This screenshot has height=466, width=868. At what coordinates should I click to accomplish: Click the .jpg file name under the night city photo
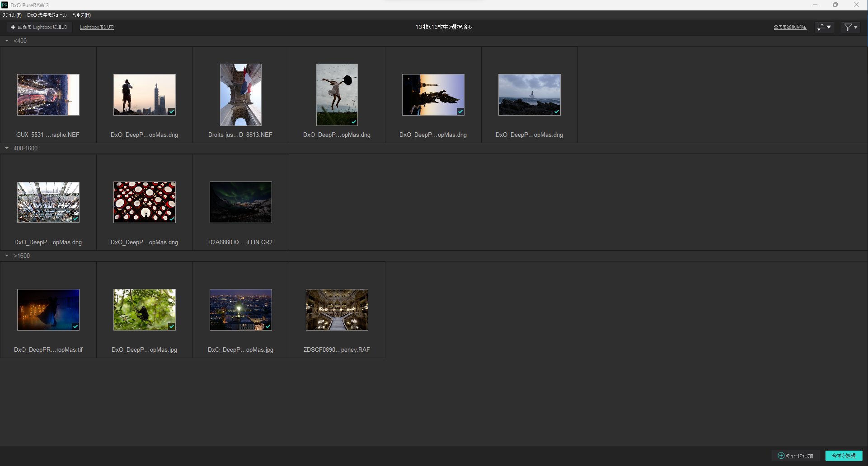[x=241, y=349]
